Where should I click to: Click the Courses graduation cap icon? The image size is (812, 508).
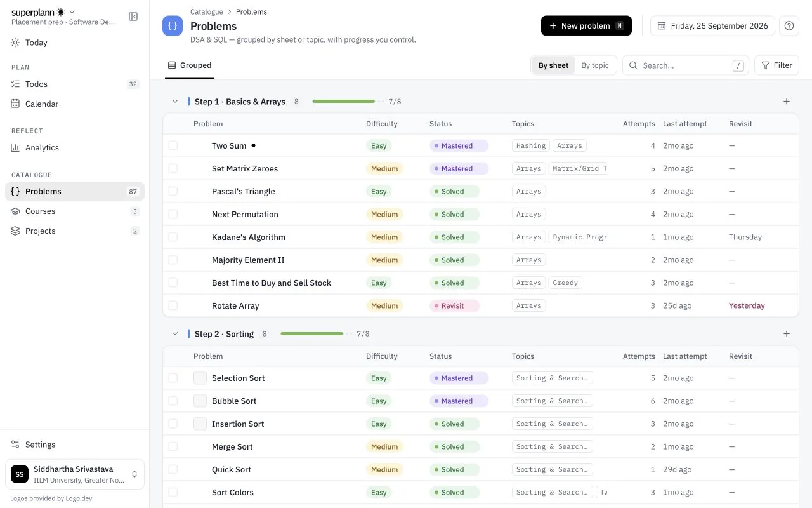point(15,211)
